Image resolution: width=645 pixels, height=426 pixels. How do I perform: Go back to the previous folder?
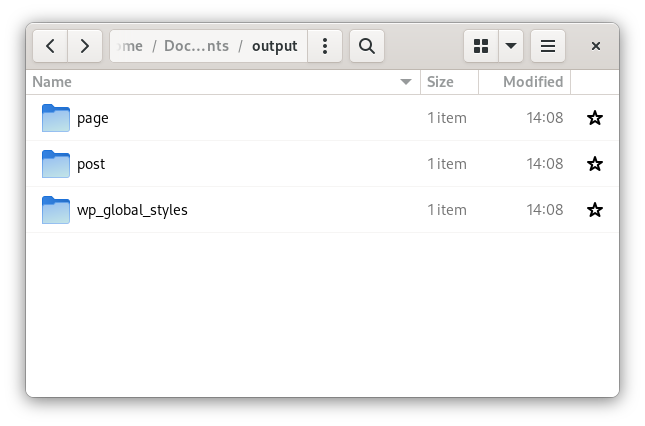(51, 46)
